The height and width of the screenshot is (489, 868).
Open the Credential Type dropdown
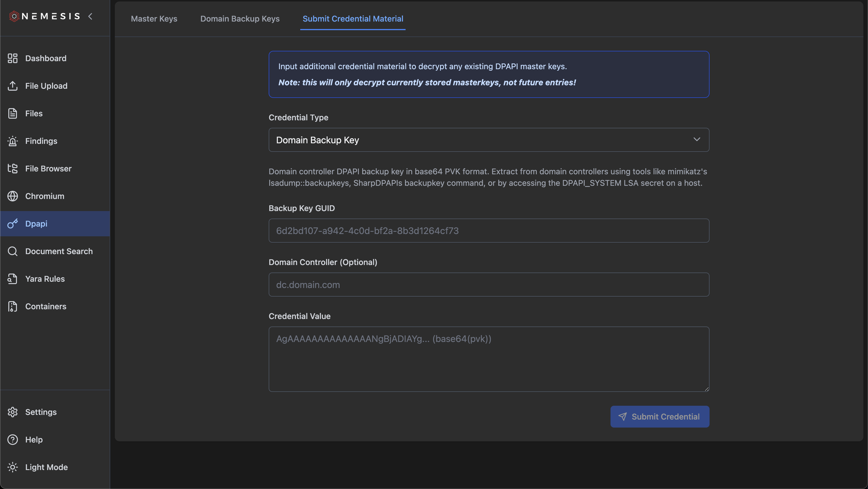[x=489, y=140]
